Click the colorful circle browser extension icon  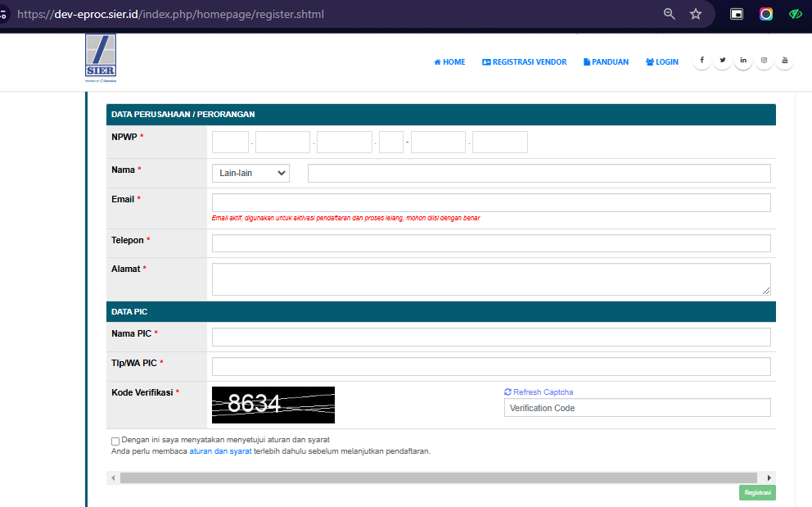tap(766, 14)
